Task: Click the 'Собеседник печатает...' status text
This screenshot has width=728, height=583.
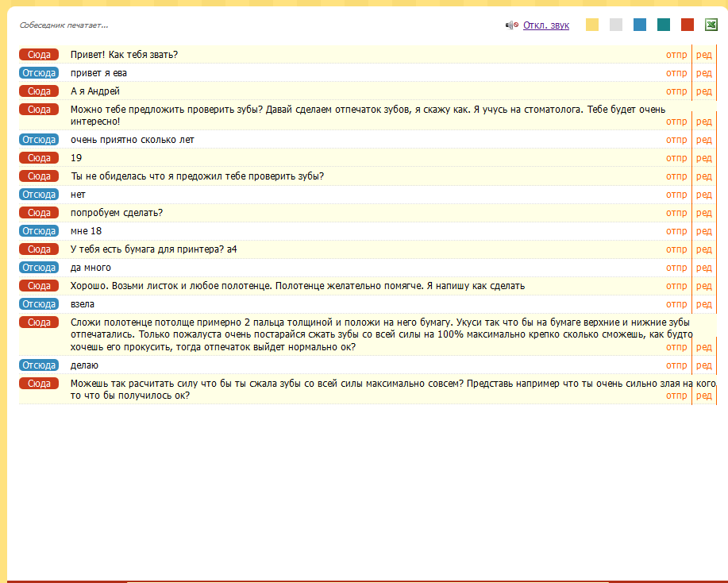Action: click(x=64, y=25)
